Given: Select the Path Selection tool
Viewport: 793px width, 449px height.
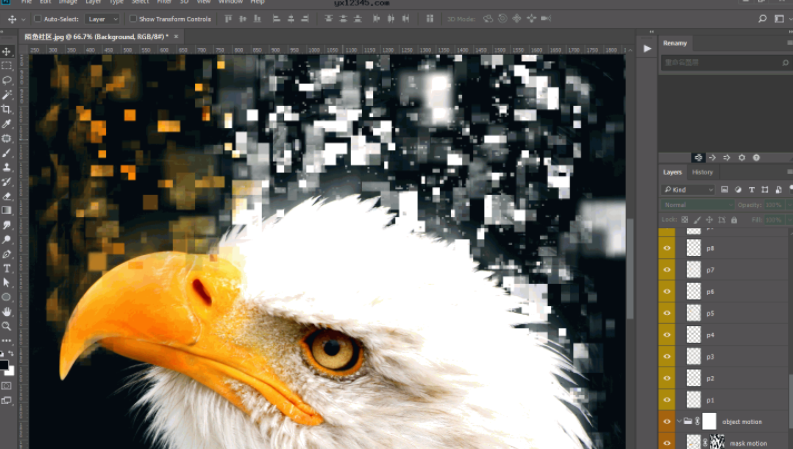Looking at the screenshot, I should [x=7, y=283].
